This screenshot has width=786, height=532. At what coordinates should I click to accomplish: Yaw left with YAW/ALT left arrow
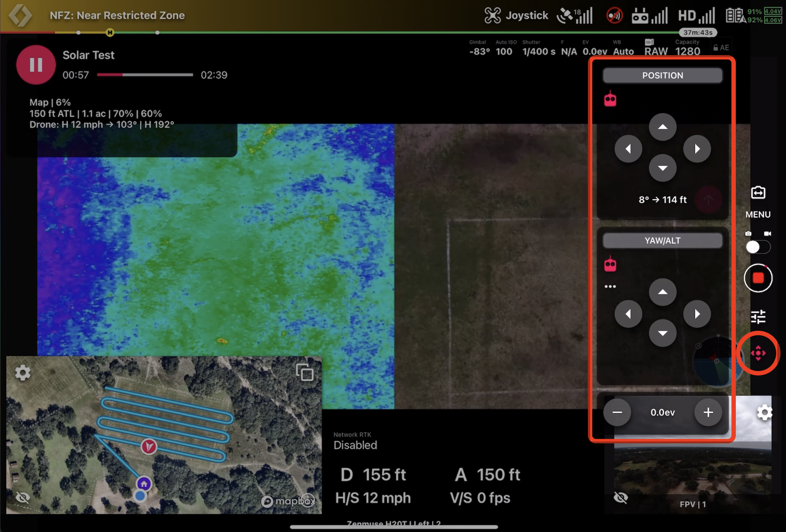pos(628,314)
